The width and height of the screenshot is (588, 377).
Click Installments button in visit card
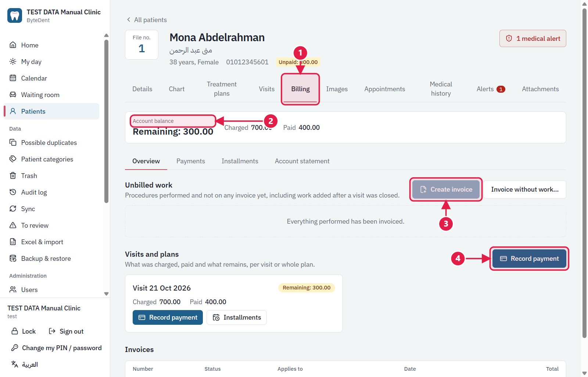(237, 317)
